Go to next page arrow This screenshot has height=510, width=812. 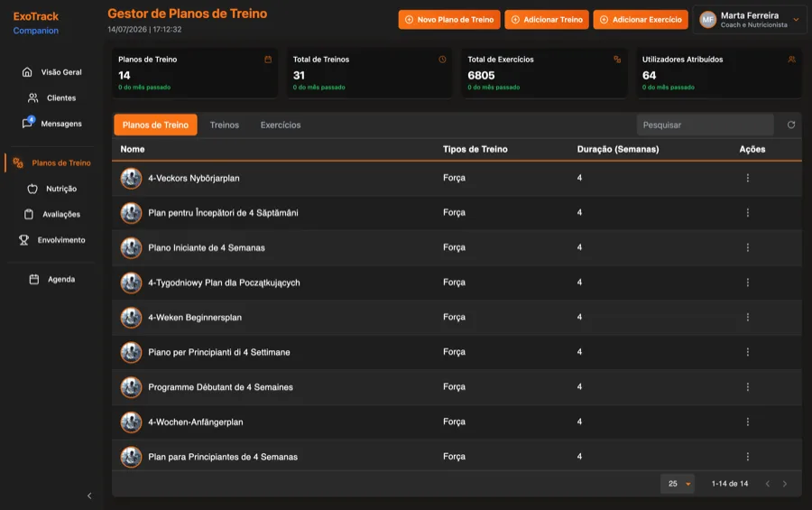pyautogui.click(x=785, y=484)
